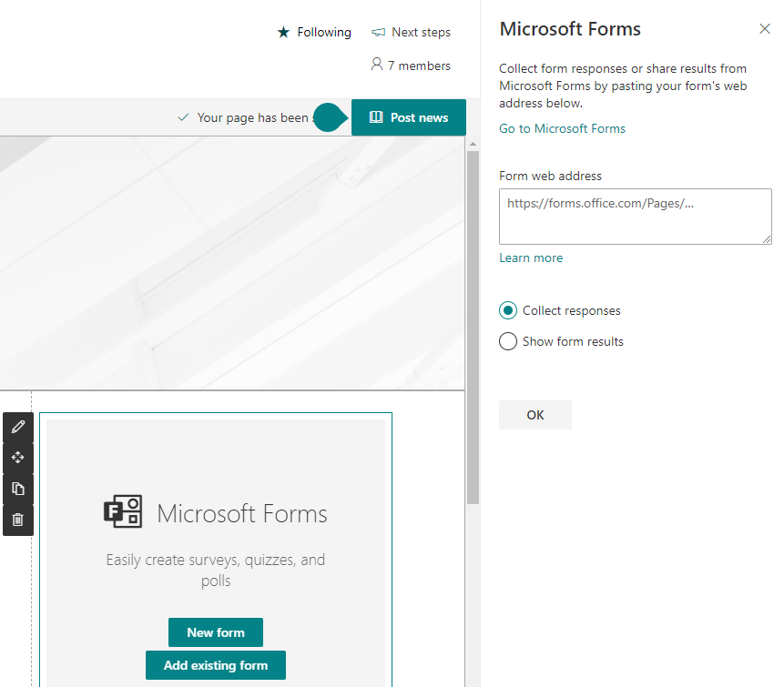Click the edit web part pencil icon

(x=18, y=427)
